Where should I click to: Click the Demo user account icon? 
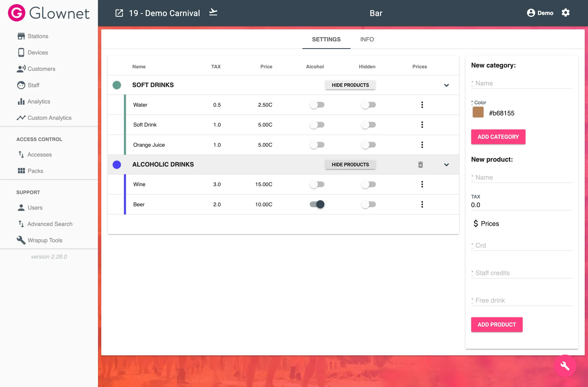[x=531, y=13]
